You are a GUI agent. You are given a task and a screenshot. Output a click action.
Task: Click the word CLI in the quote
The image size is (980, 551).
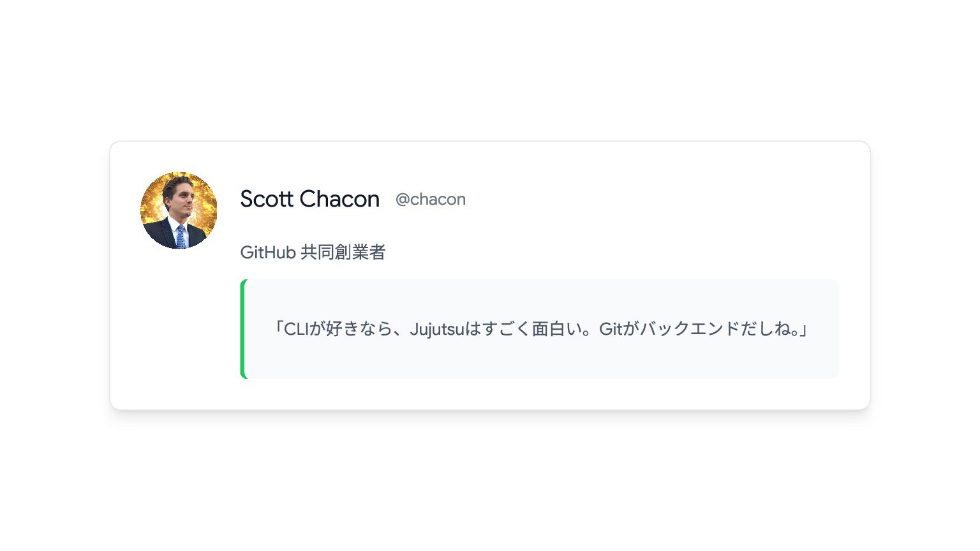pos(296,329)
